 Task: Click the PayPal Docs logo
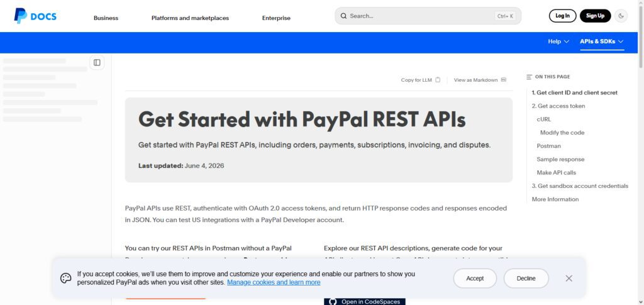pyautogui.click(x=35, y=16)
